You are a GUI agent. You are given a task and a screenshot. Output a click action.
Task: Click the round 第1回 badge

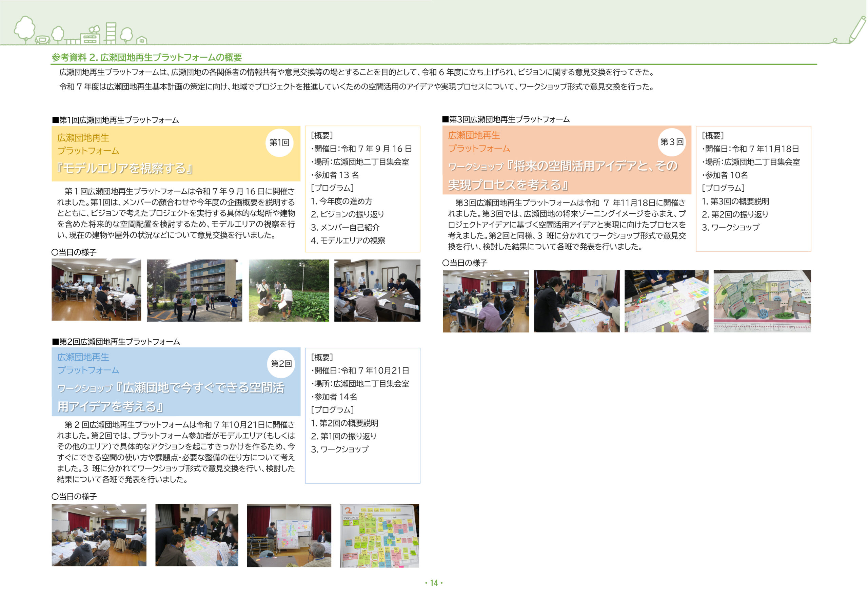pos(279,142)
